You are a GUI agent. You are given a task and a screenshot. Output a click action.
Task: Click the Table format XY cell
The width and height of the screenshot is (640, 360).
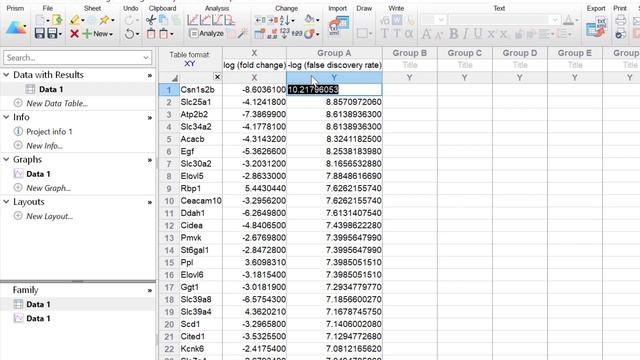point(190,59)
